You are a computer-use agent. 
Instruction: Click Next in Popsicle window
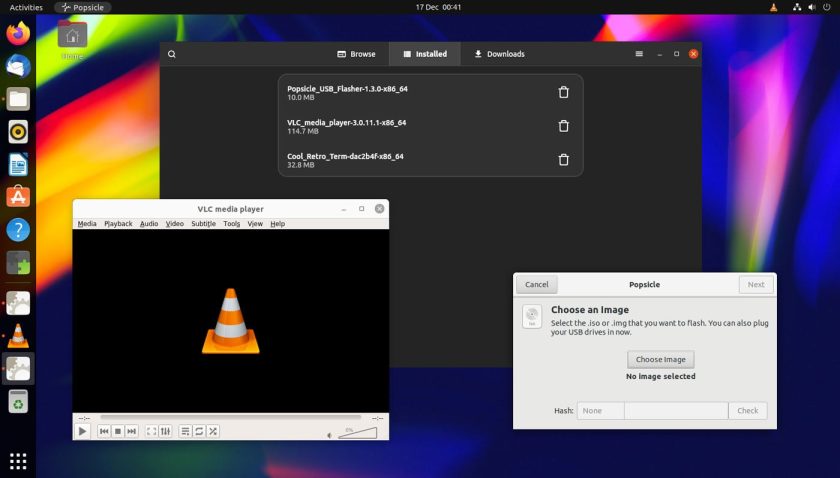coord(756,285)
